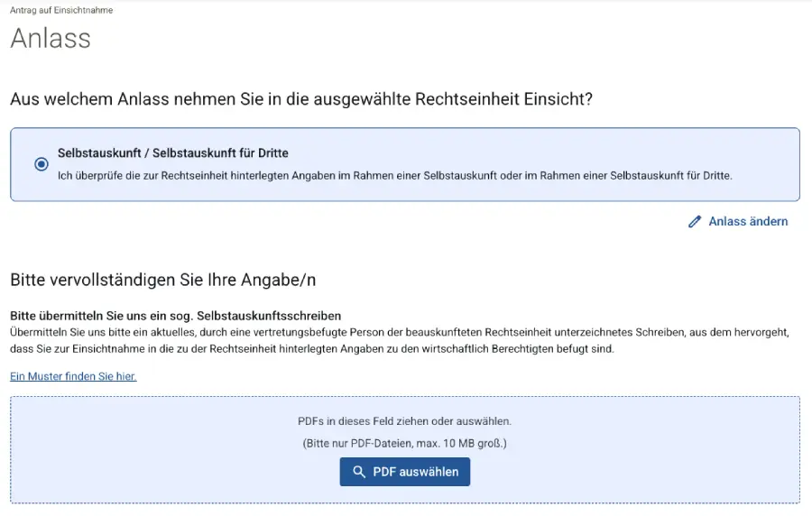Click the description starting 'Ich überprüfe die zur Rechtseinheit'

coord(394,176)
